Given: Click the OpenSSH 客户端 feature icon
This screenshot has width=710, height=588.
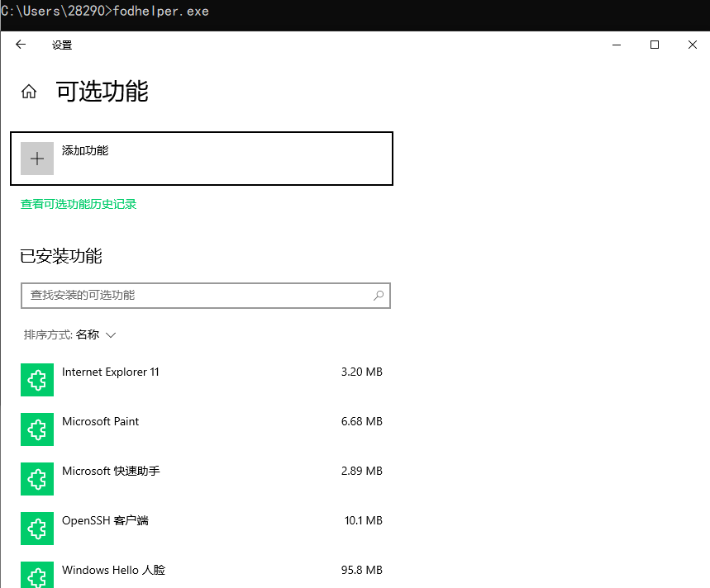Looking at the screenshot, I should coord(37,529).
